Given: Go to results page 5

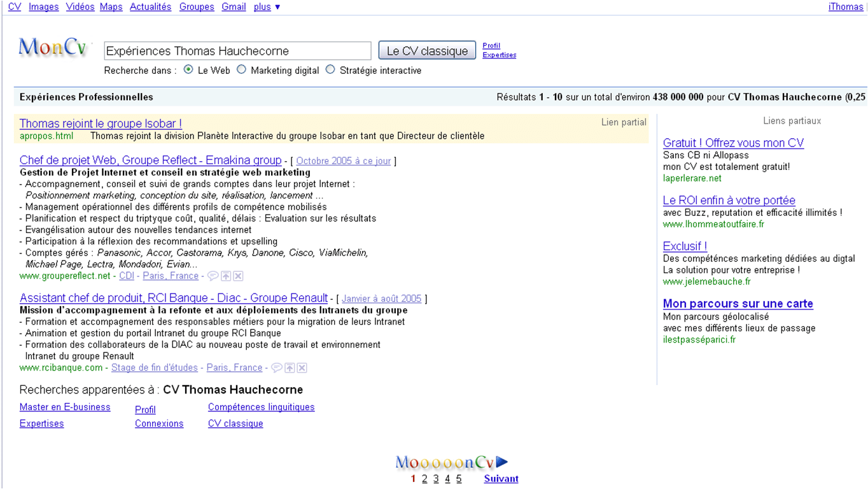Looking at the screenshot, I should point(459,479).
